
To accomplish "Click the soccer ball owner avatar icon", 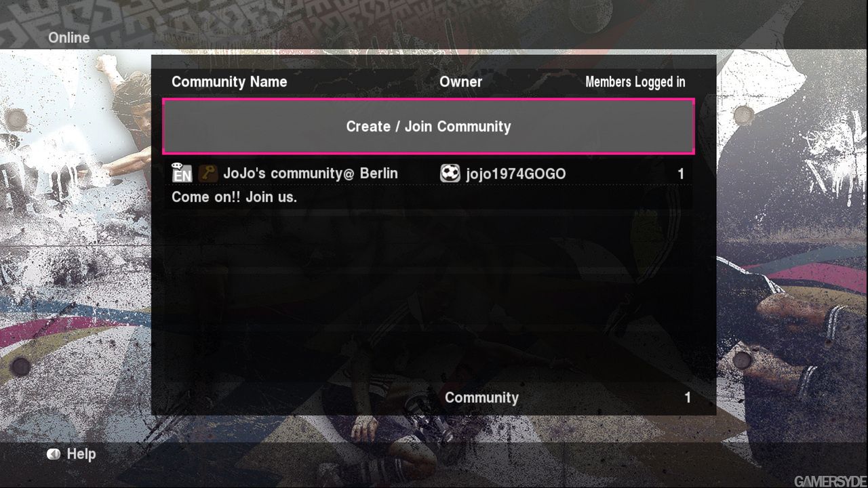I will 450,174.
